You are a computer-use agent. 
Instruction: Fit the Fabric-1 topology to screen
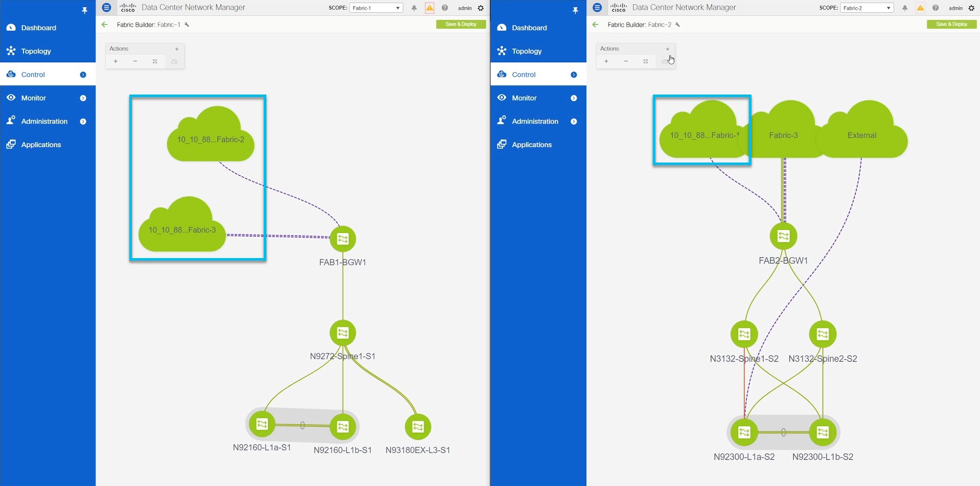[x=155, y=61]
